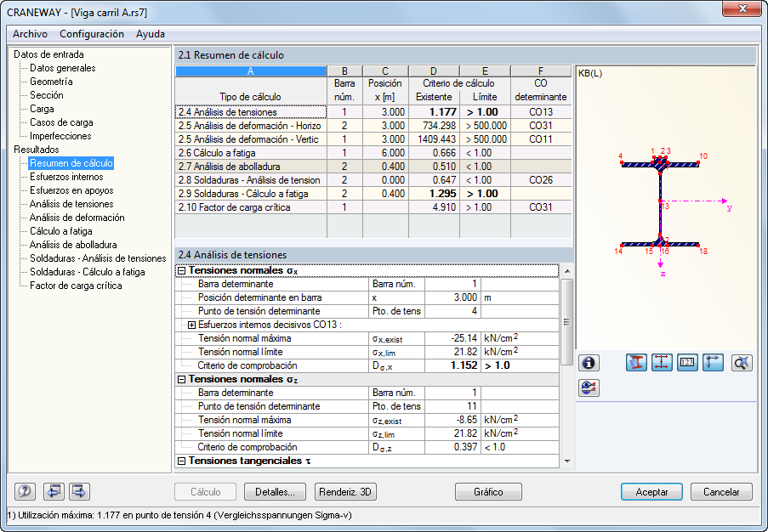
Task: Toggle stress points display icon
Action: pos(662,363)
